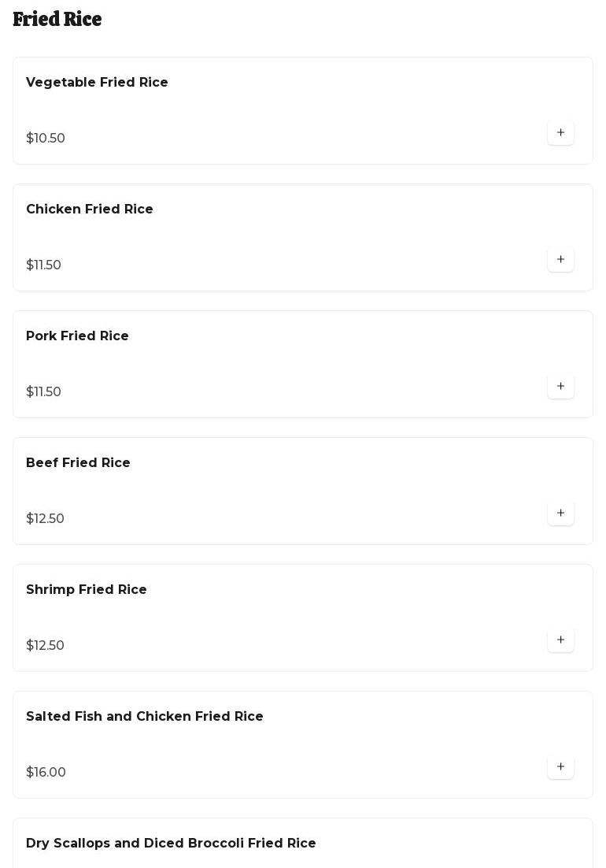This screenshot has height=868, width=606.
Task: Select Pork Fried Rice item name
Action: pos(77,336)
